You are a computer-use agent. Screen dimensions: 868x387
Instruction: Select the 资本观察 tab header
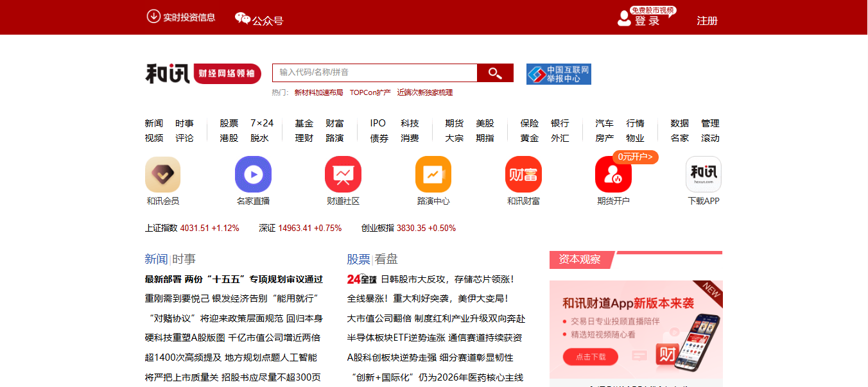point(580,260)
